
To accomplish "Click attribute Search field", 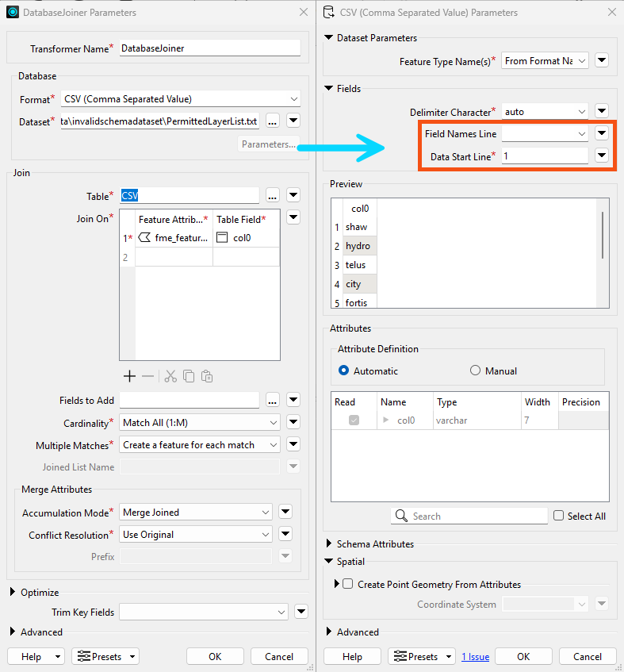I will [x=469, y=516].
